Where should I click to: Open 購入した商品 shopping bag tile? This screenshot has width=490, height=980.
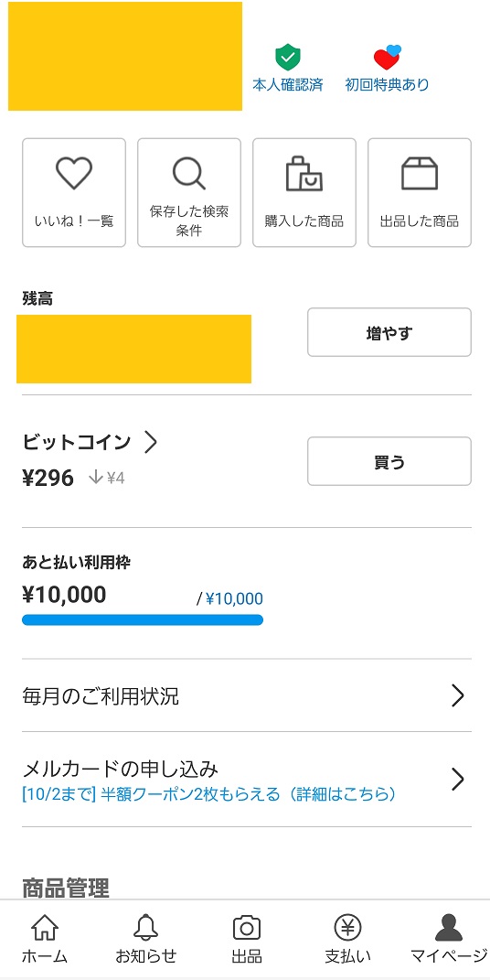(x=304, y=192)
